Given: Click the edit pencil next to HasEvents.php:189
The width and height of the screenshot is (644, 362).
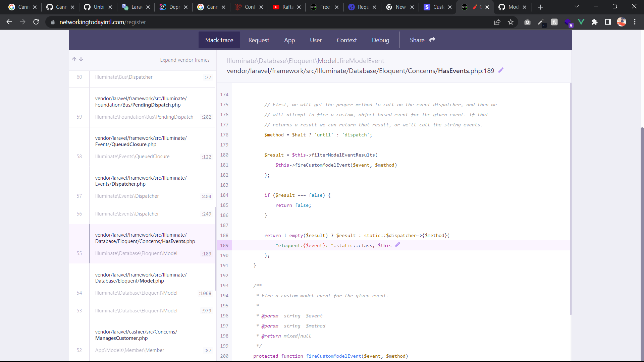Looking at the screenshot, I should coord(500,70).
